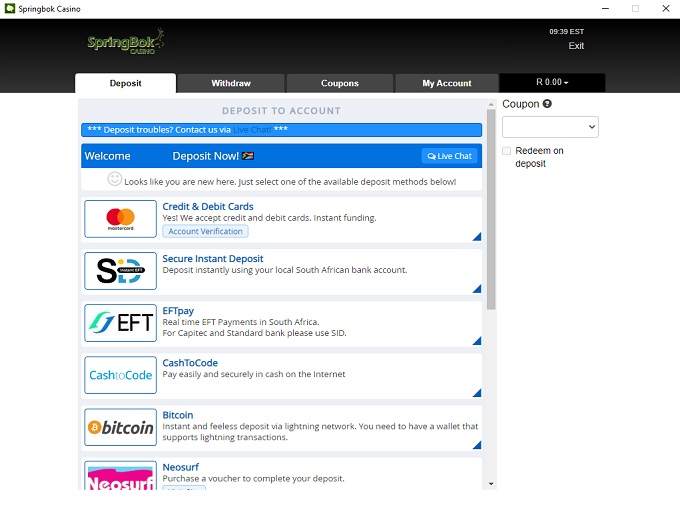Expand the Bitcoin method corner arrow
The width and height of the screenshot is (680, 511).
tap(476, 444)
